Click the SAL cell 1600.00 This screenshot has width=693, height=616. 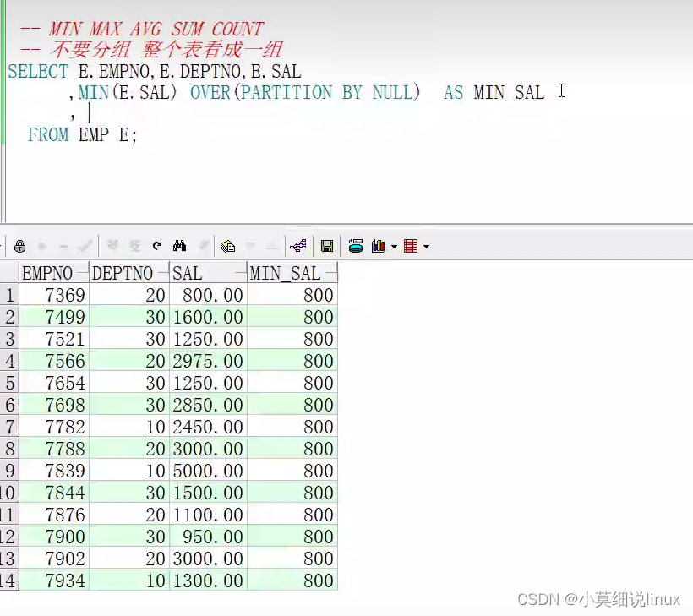[x=208, y=317]
